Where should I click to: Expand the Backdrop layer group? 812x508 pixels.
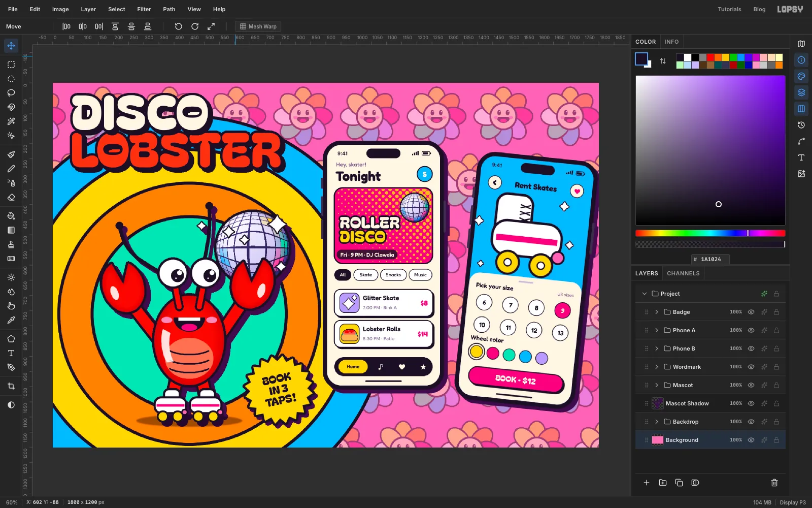[x=657, y=422]
